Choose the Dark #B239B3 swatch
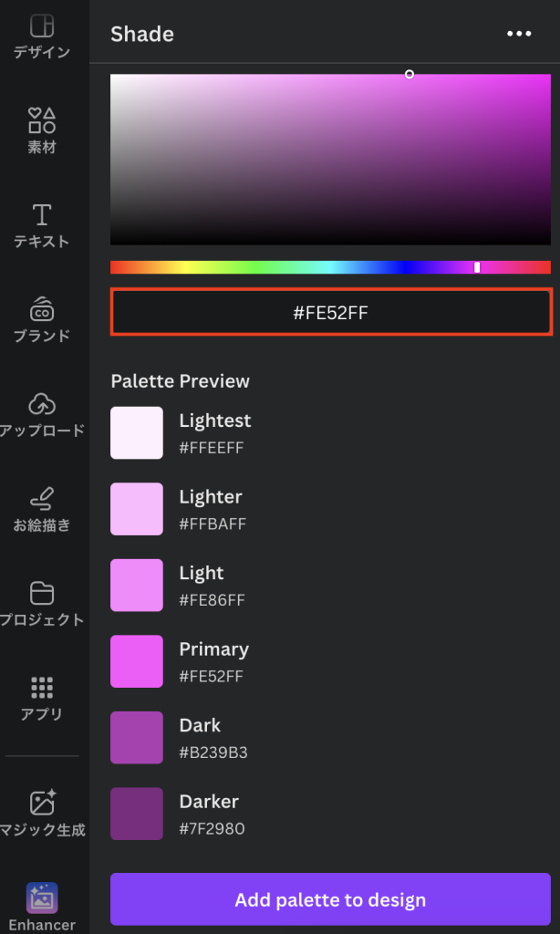The image size is (560, 934). [x=137, y=737]
